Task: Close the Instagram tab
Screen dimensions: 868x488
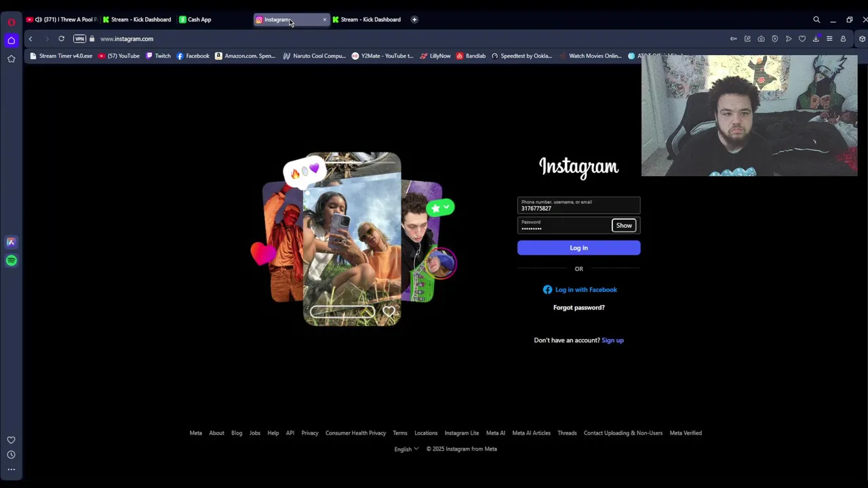Action: (x=324, y=20)
